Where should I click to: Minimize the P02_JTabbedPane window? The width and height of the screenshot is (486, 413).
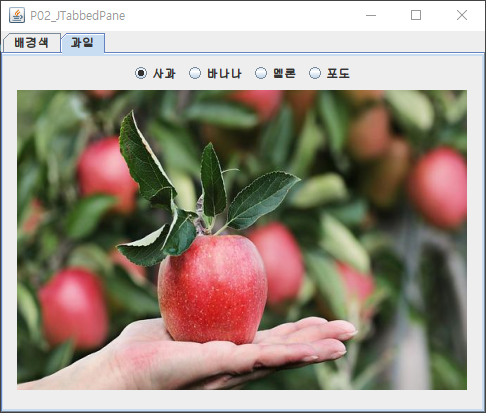pyautogui.click(x=371, y=15)
